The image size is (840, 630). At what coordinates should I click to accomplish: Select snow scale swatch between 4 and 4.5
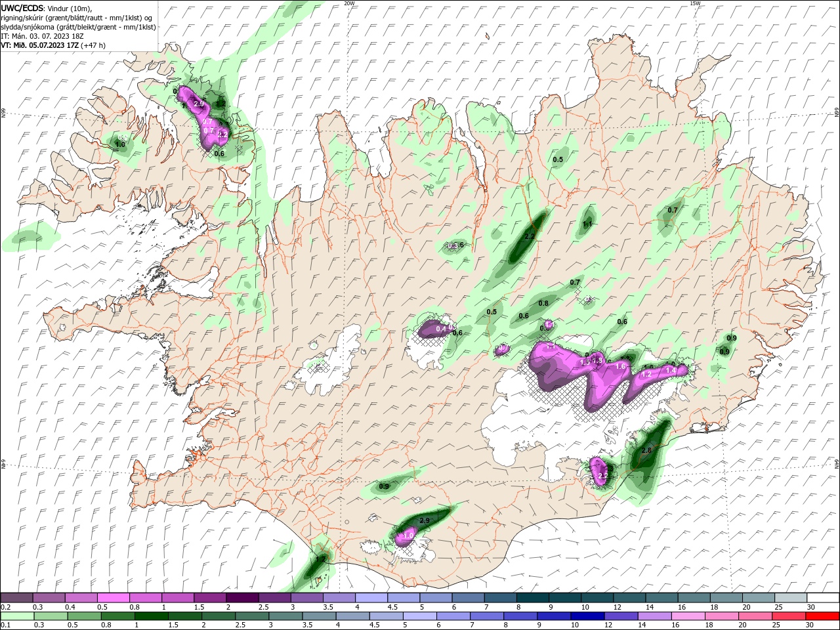tap(371, 598)
